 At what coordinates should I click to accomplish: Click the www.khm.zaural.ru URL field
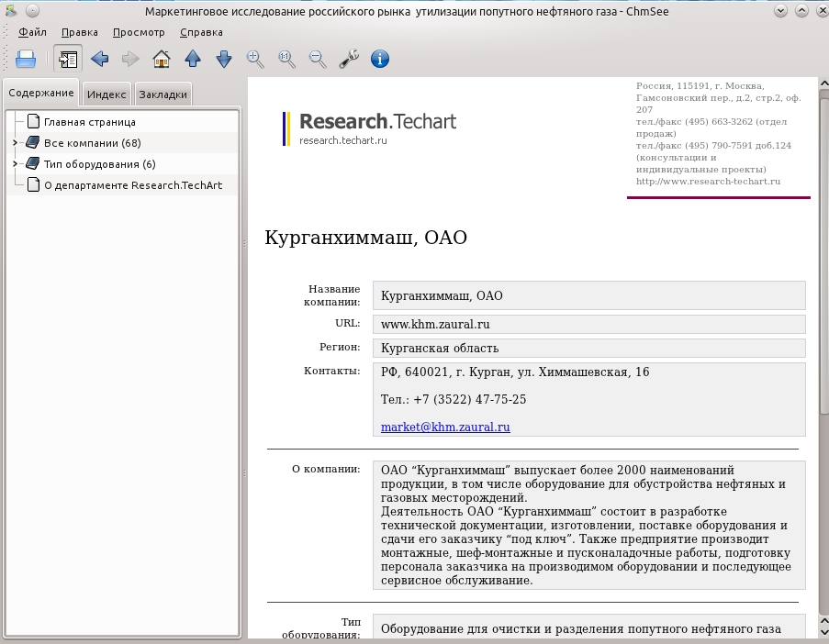589,325
